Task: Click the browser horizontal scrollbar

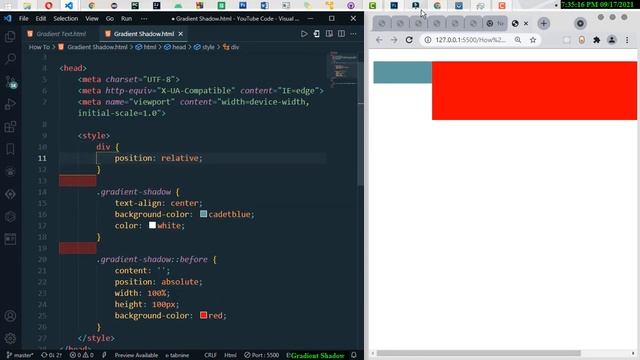Action: click(478, 353)
